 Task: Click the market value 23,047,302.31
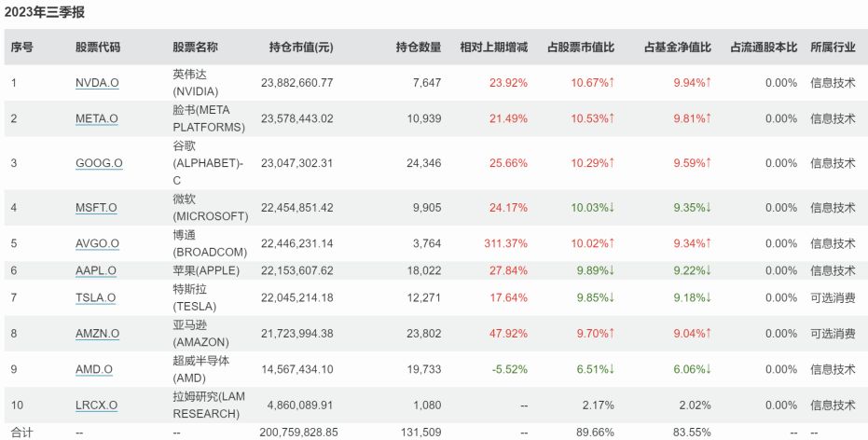point(297,163)
